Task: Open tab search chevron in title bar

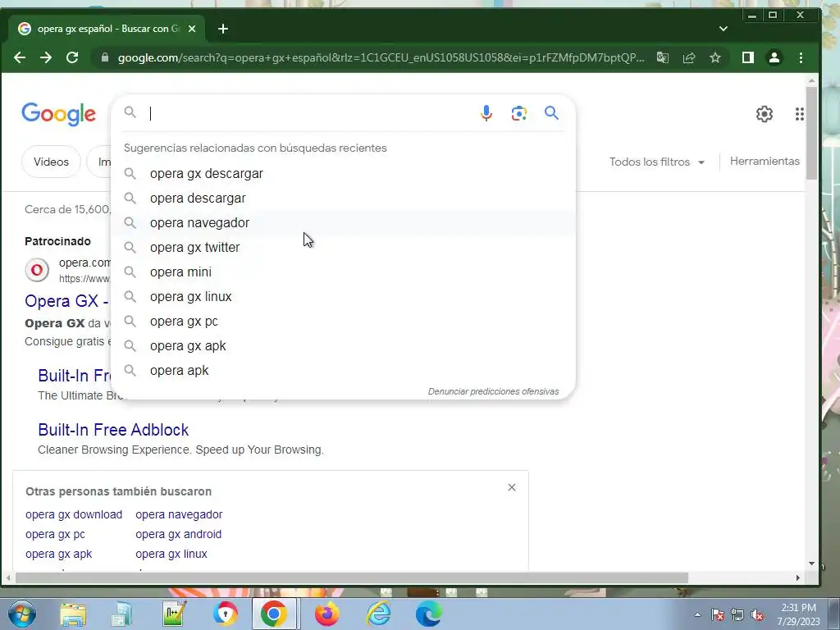Action: 724,29
